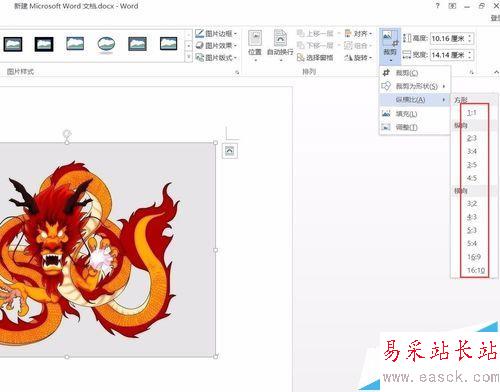Viewport: 500px width, 392px height.
Task: Choose the oval picture style thumbnail
Action: click(x=106, y=44)
